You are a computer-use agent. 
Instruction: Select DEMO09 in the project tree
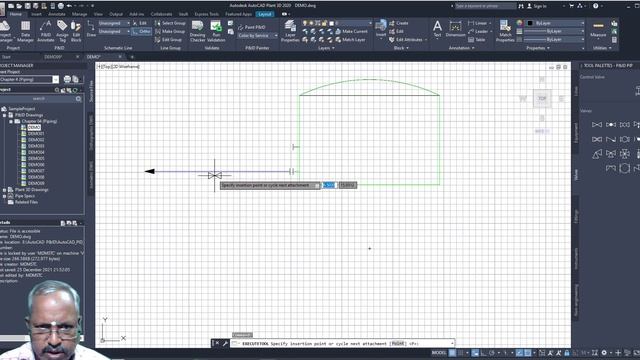coord(36,183)
